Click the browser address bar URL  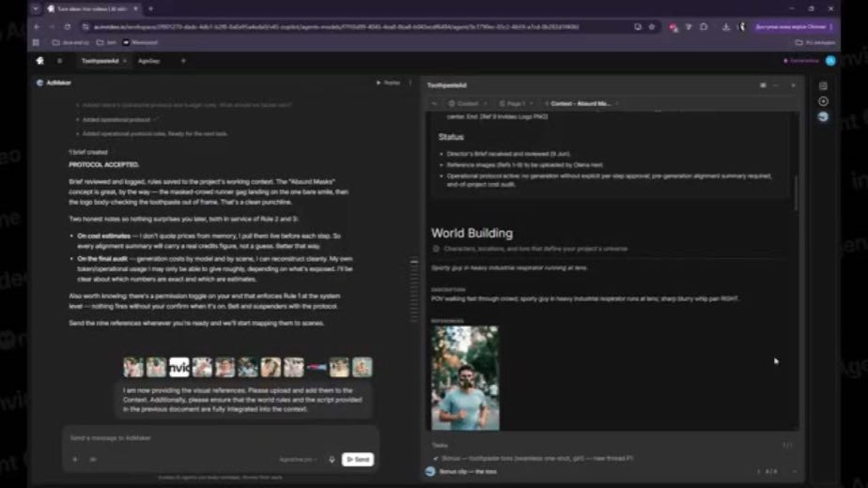[336, 26]
